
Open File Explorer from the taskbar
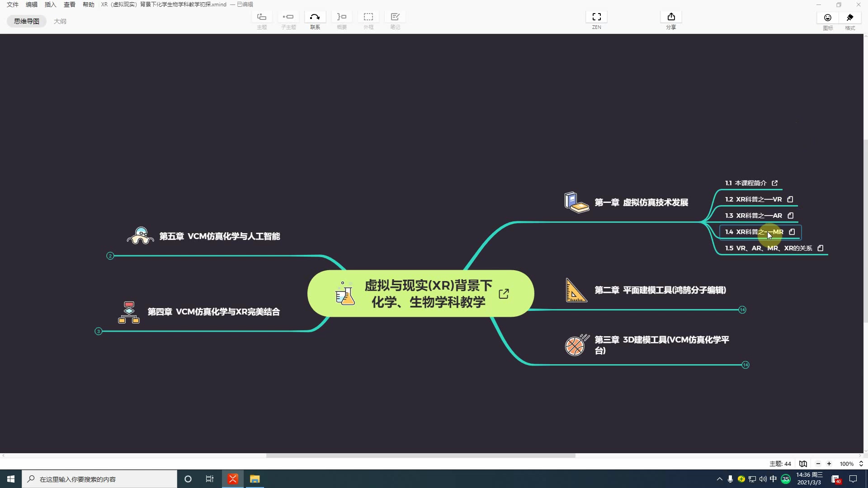pos(255,479)
